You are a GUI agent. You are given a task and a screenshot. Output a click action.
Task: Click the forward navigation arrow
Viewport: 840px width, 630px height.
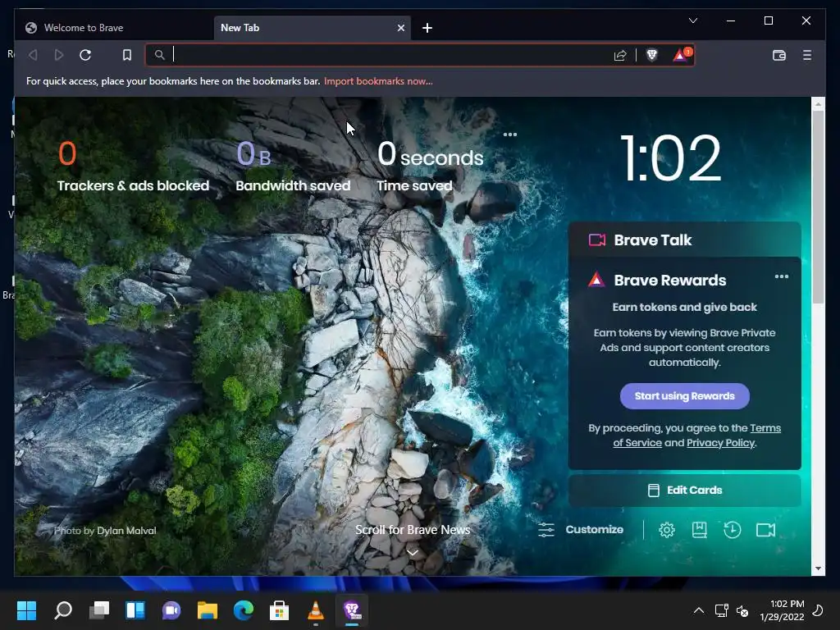59,55
